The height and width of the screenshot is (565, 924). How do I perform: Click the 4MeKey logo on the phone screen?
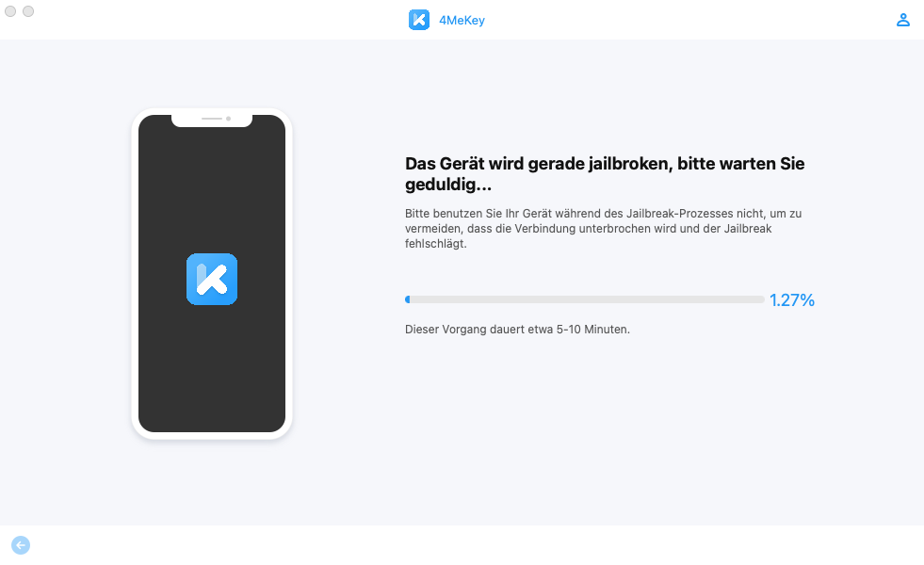212,280
